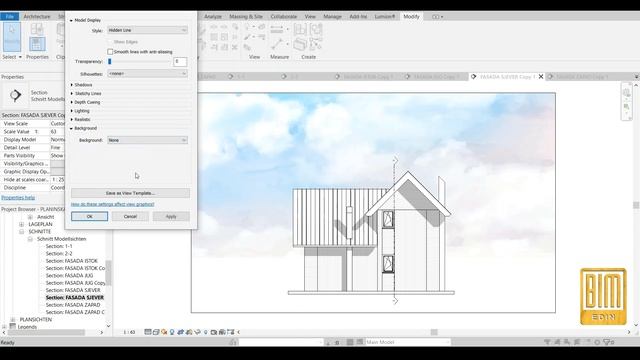640x360 pixels.
Task: Click Apply in Graphic Display Options dialog
Action: [171, 216]
